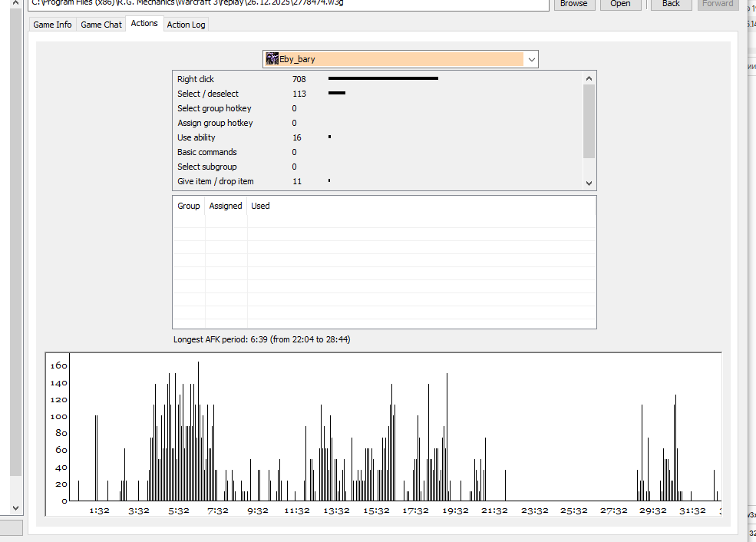The width and height of the screenshot is (756, 542).
Task: Click the hero icon beside Eby_bary
Action: click(x=272, y=59)
